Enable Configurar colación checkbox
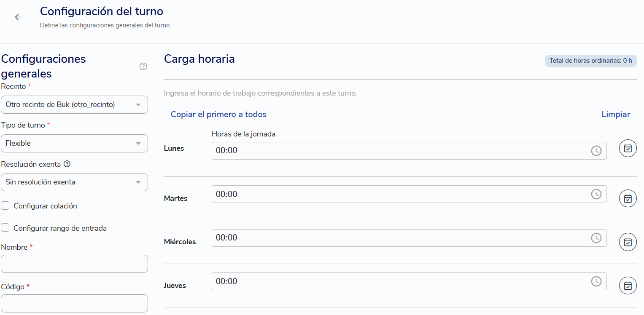Screen dimensions: 644x315 (5, 206)
